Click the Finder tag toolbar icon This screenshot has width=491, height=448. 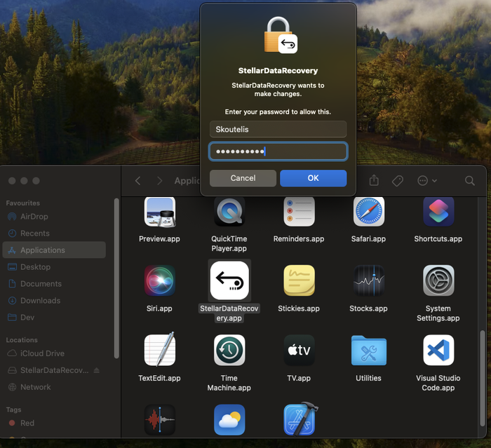coord(398,181)
